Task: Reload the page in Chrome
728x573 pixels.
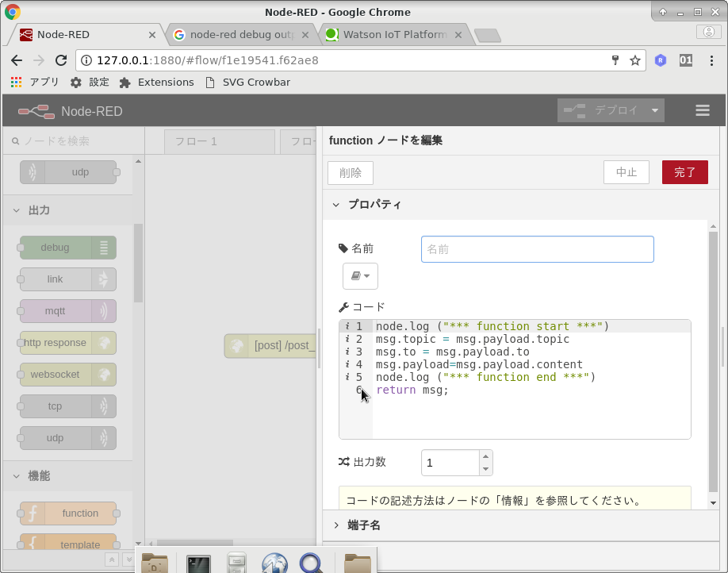Action: 61,60
